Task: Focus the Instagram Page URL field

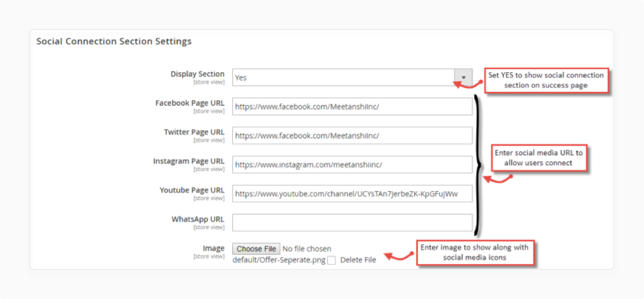Action: coord(352,165)
